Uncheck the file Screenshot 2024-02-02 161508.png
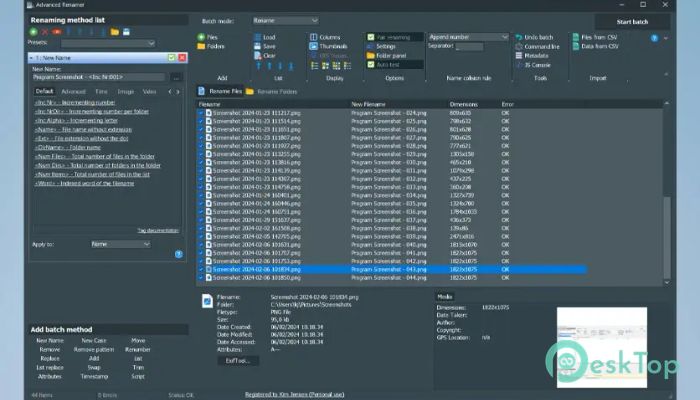This screenshot has width=700, height=400. [200, 228]
